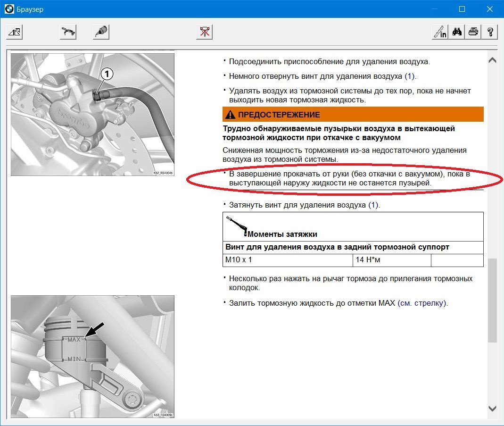Maximize the Браузер window
The image size is (504, 426).
coord(462,9)
